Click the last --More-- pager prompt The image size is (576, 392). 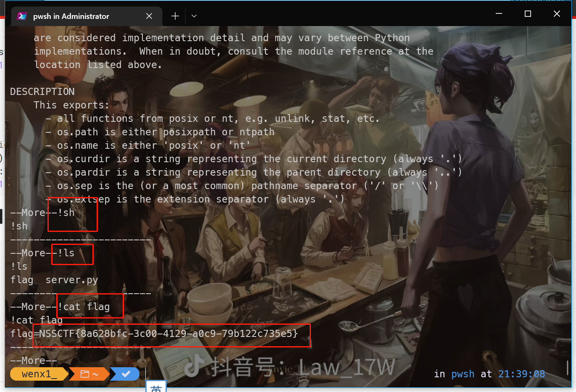pyautogui.click(x=34, y=360)
